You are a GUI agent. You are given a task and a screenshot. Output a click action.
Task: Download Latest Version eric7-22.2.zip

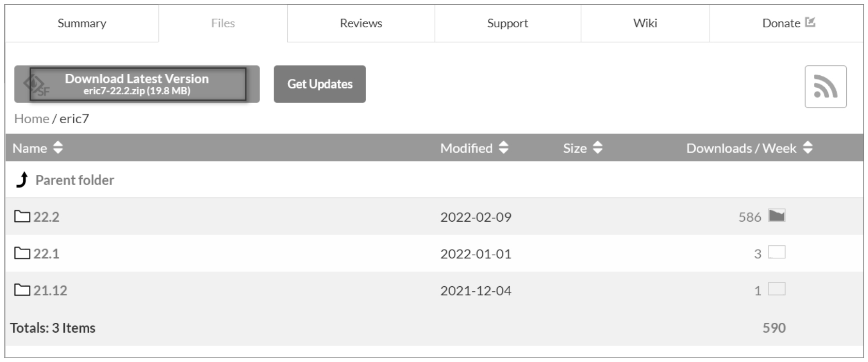(137, 84)
